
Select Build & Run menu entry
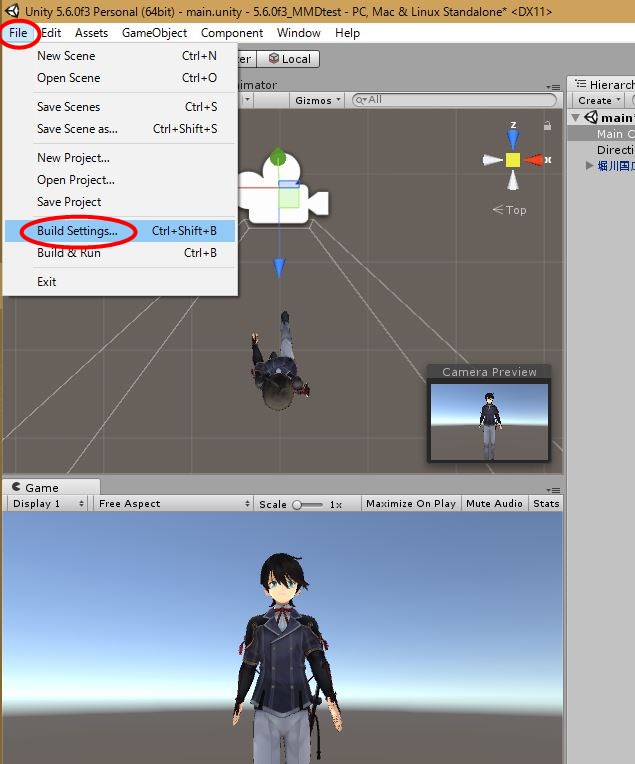tap(120, 253)
